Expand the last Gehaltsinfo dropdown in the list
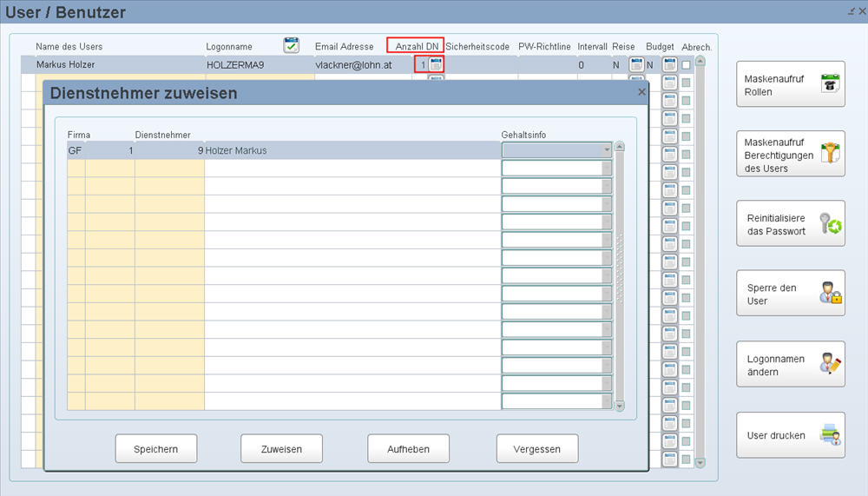 click(x=607, y=401)
